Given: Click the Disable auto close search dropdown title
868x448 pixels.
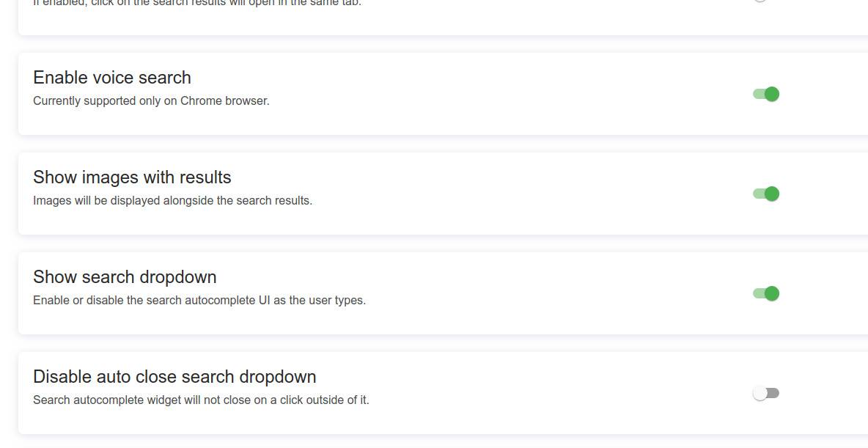Looking at the screenshot, I should pos(174,376).
